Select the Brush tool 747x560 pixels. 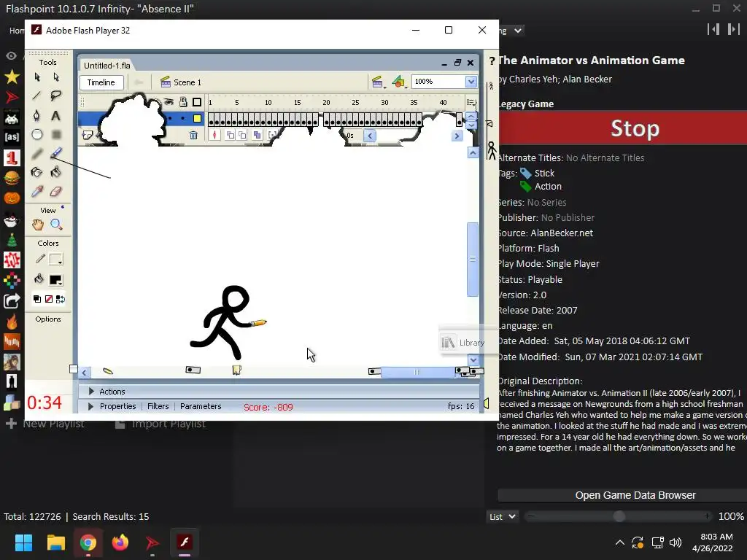(x=55, y=153)
